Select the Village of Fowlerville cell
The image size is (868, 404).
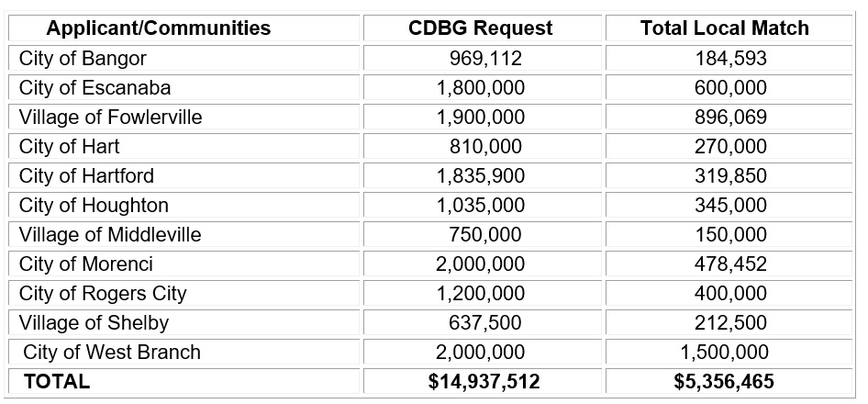(110, 118)
